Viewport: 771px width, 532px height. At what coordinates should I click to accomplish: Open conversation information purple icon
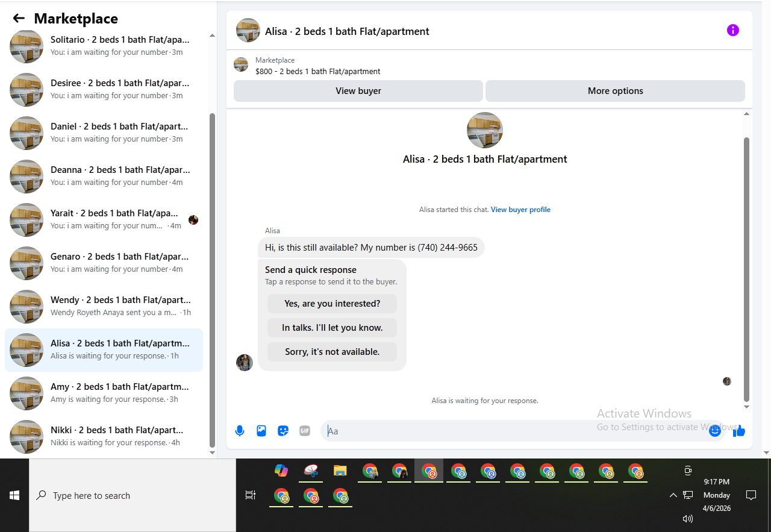[732, 30]
